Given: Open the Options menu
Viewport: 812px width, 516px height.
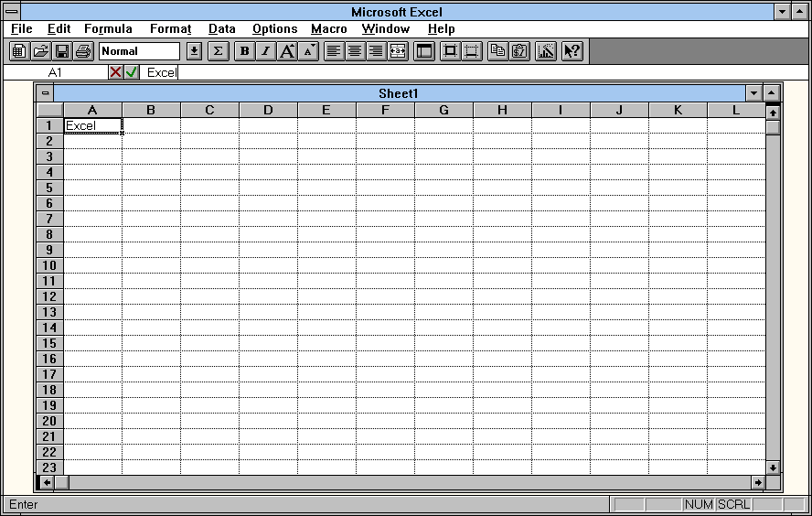Looking at the screenshot, I should 275,29.
